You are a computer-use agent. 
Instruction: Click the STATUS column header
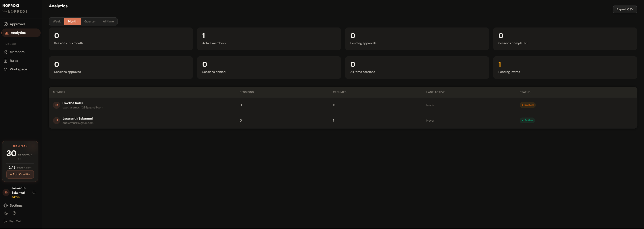(x=525, y=92)
